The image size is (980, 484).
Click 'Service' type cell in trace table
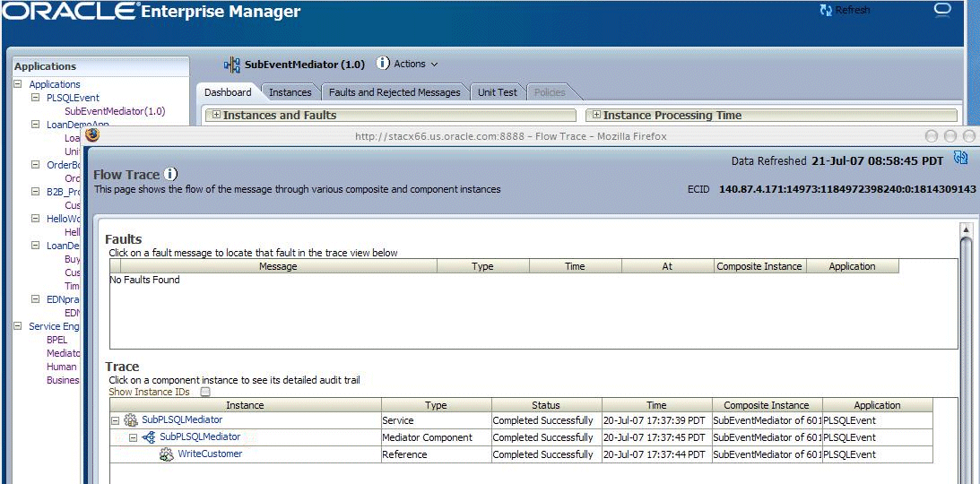[398, 420]
